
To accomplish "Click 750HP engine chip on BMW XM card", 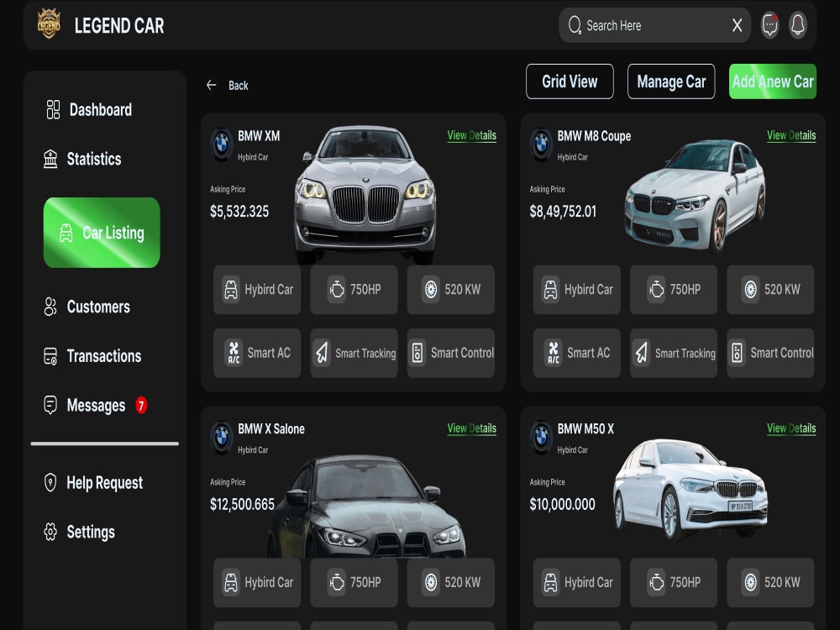I will pyautogui.click(x=354, y=290).
